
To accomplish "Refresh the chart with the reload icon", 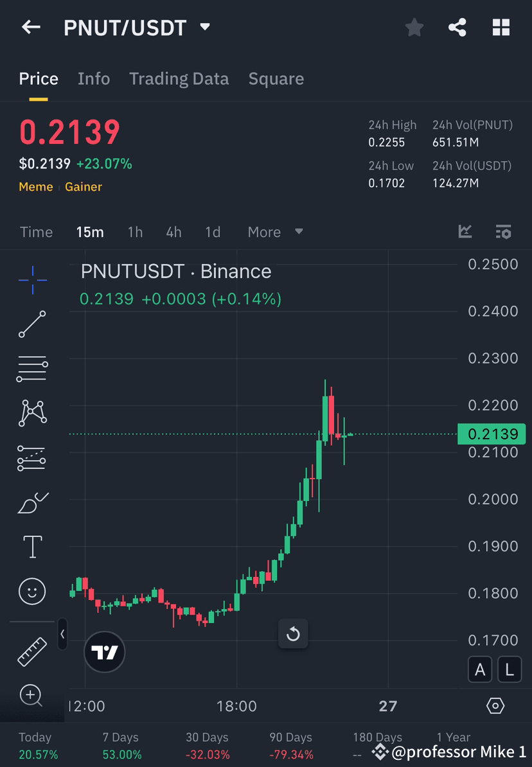I will [293, 634].
